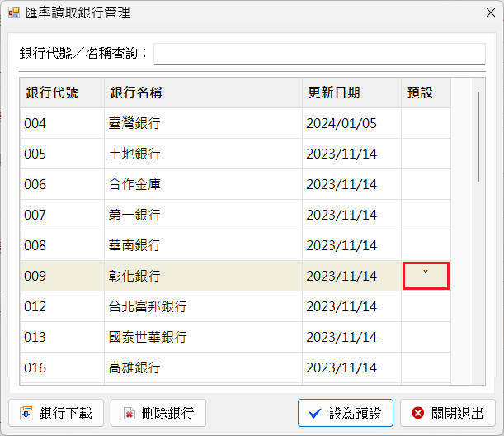Sort by the 更新日期 column header
Screen dimensions: 504x436
(351, 92)
